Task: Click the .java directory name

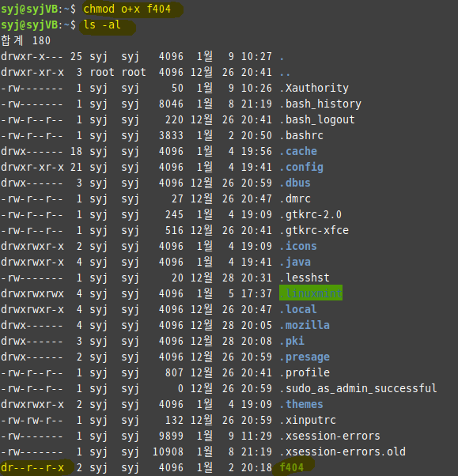Action: coord(295,262)
